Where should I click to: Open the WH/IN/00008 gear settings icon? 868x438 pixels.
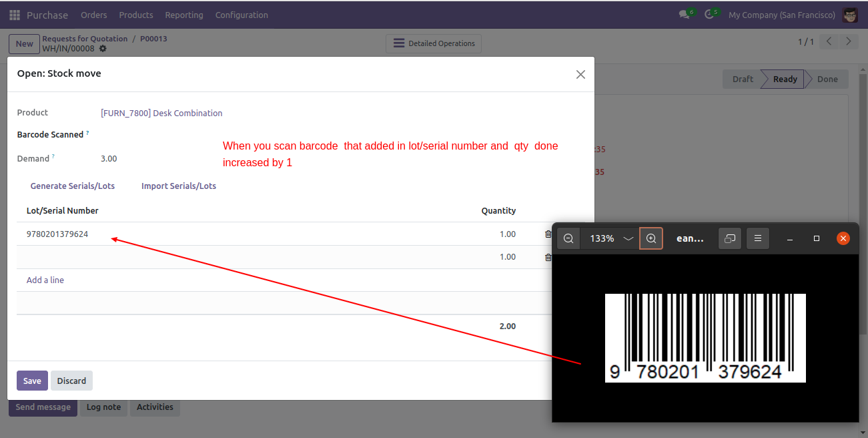coord(103,49)
